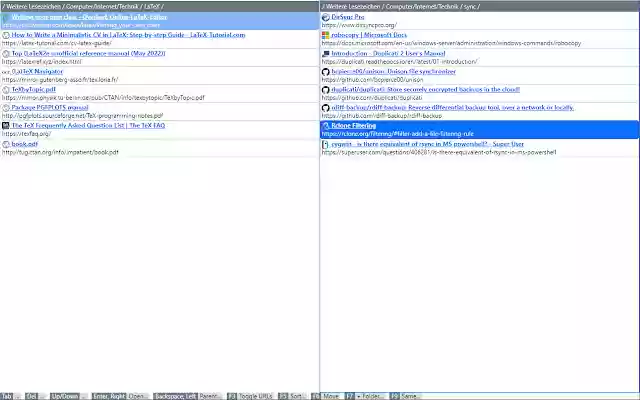Click the Tab shortcut button in footer

point(11,396)
